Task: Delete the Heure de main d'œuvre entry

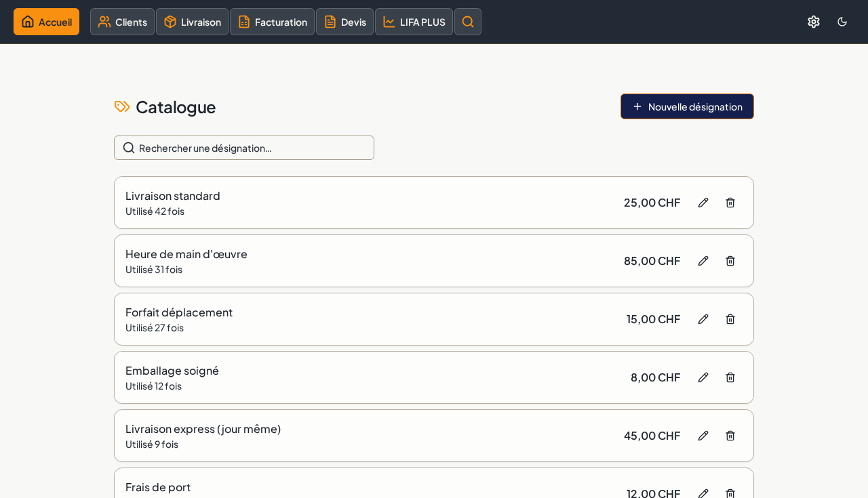Action: 730,261
